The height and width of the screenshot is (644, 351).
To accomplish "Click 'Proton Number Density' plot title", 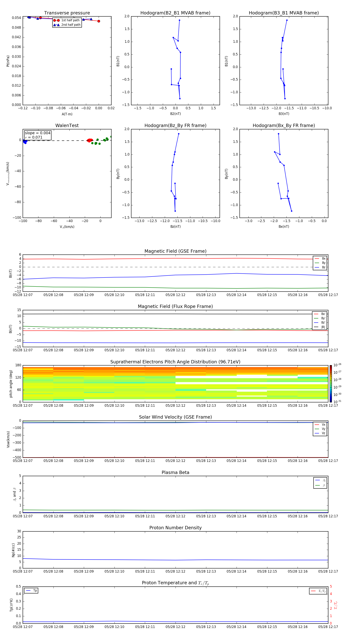I will [175, 528].
